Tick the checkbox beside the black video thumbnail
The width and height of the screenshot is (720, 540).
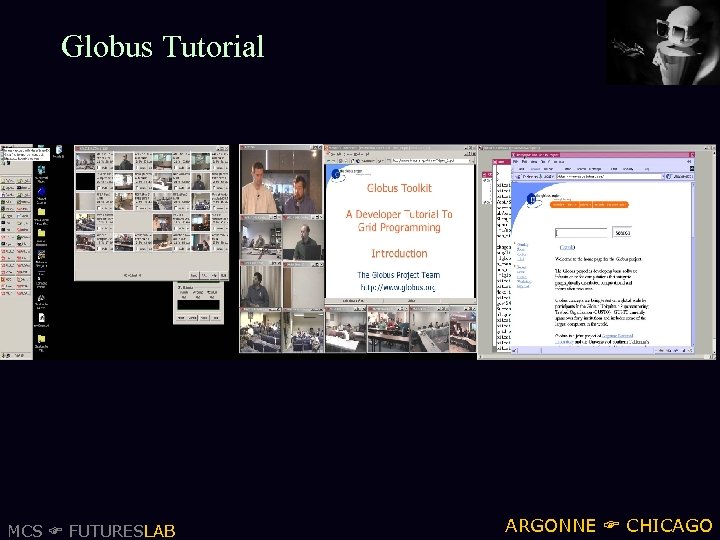[x=99, y=188]
